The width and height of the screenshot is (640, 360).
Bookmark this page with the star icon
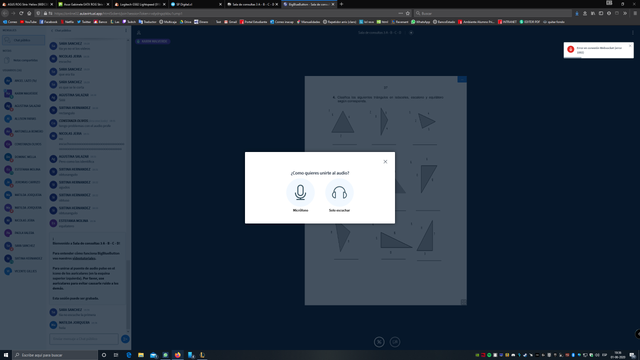click(408, 13)
